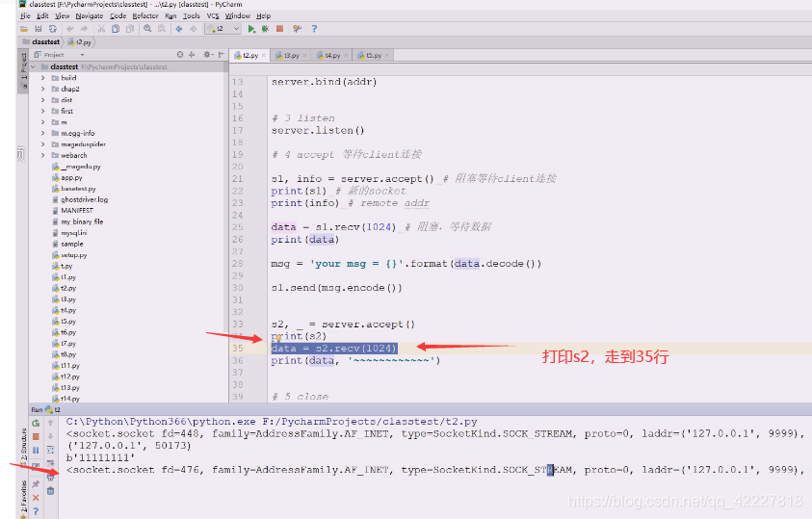This screenshot has height=519, width=812.
Task: Expand the dist folder
Action: [43, 100]
